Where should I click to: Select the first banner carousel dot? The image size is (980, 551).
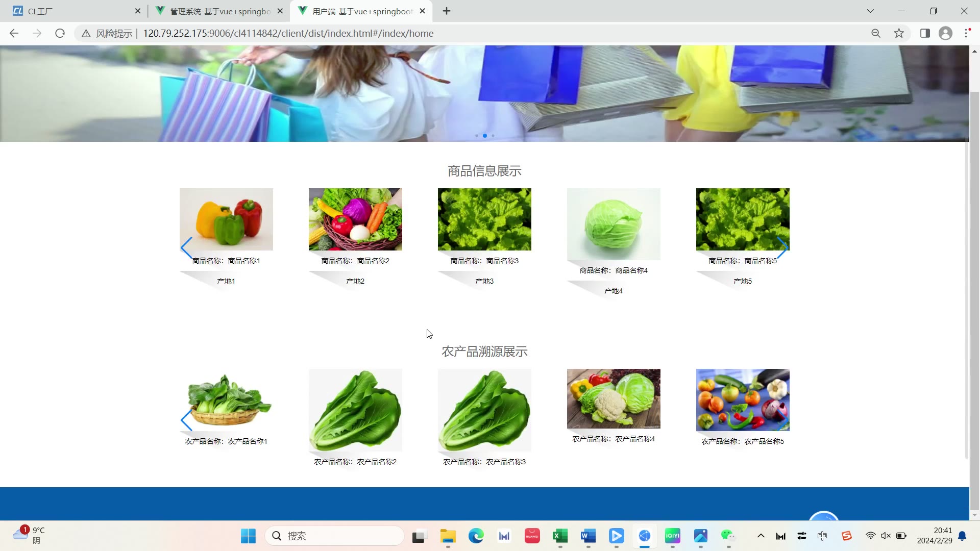[476, 136]
